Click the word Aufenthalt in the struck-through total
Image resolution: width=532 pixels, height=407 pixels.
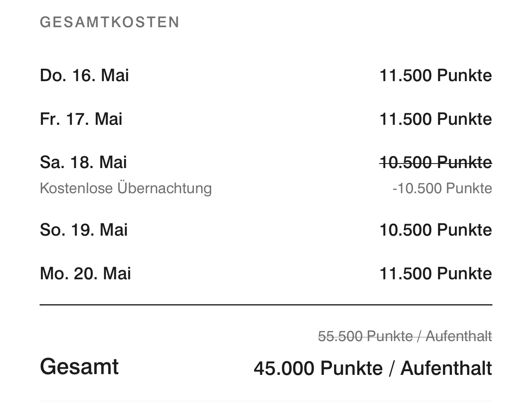pos(459,336)
